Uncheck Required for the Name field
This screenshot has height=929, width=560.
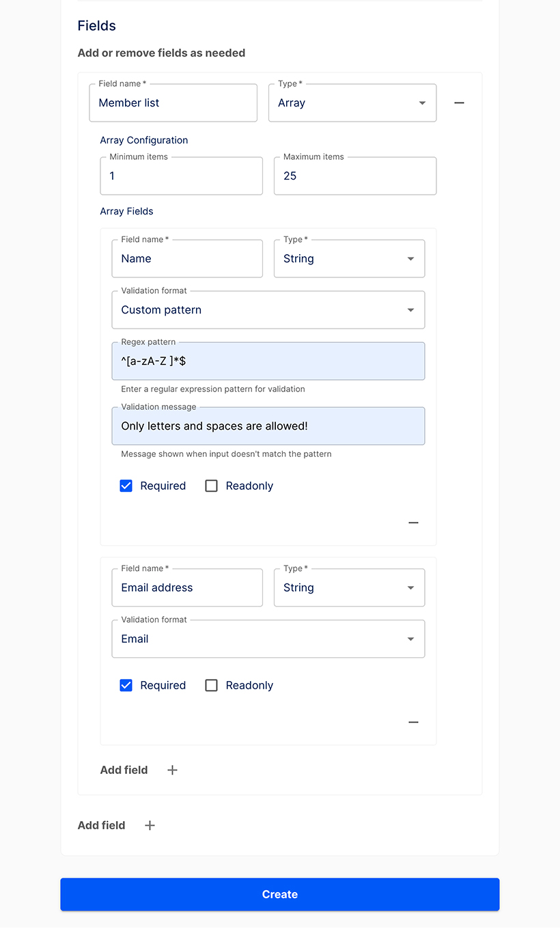[x=126, y=486]
